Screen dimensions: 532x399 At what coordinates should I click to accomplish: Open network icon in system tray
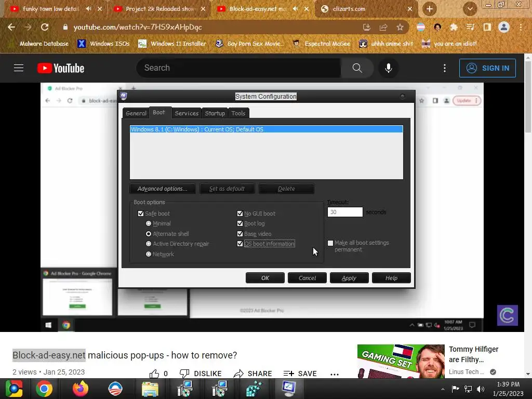point(468,389)
